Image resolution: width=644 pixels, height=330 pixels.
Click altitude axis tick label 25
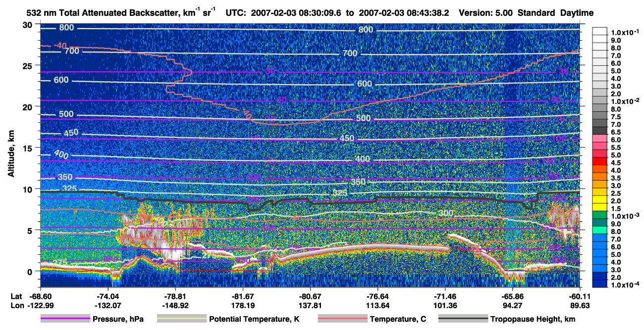[29, 66]
